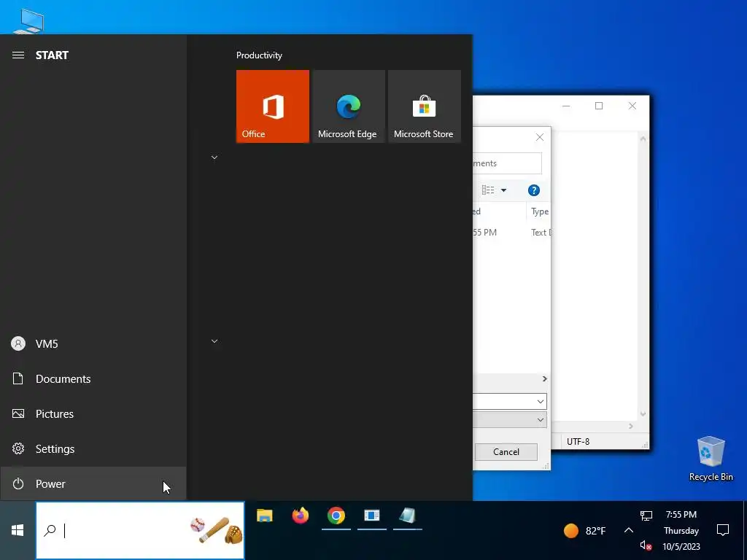Open Pictures from Start menu
The width and height of the screenshot is (747, 560).
tap(93, 414)
